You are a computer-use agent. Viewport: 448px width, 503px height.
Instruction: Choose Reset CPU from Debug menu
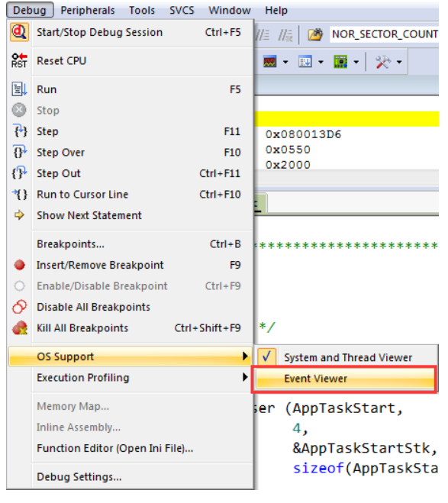[130, 60]
